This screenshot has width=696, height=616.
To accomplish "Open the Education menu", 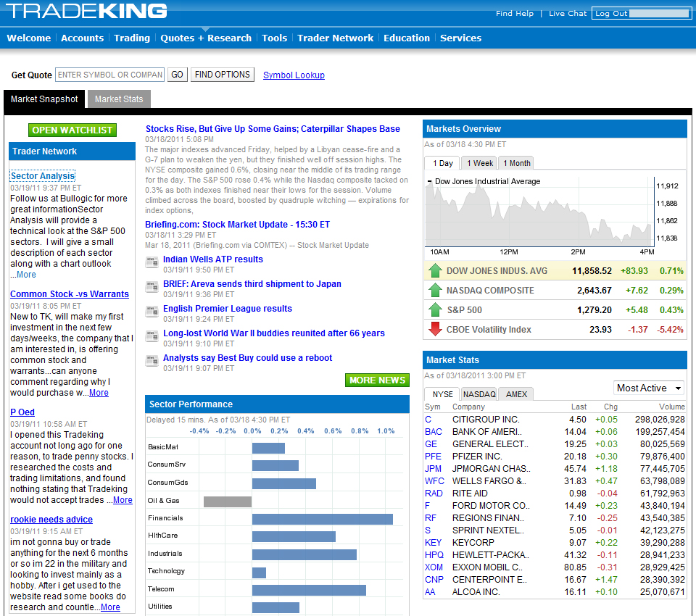I will (407, 38).
